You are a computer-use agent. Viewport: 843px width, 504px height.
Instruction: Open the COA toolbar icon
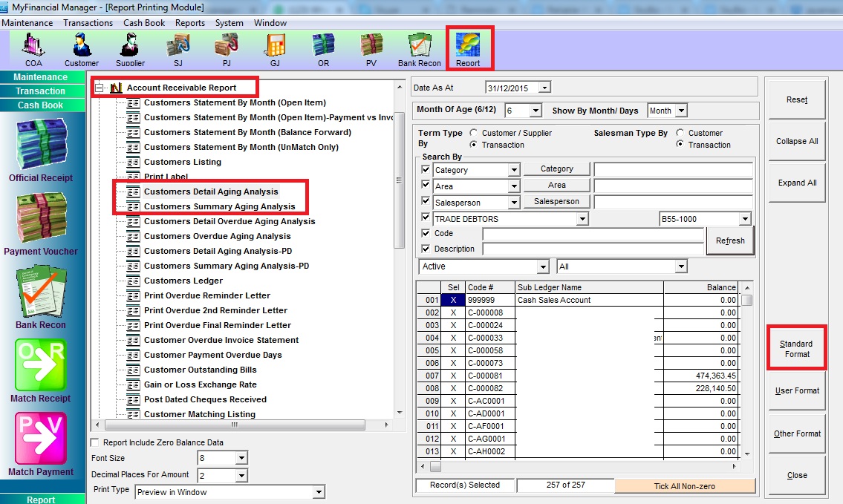point(33,50)
